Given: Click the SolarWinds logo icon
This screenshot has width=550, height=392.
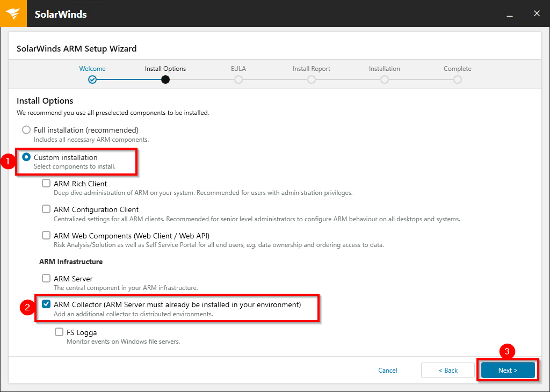Looking at the screenshot, I should 13,13.
